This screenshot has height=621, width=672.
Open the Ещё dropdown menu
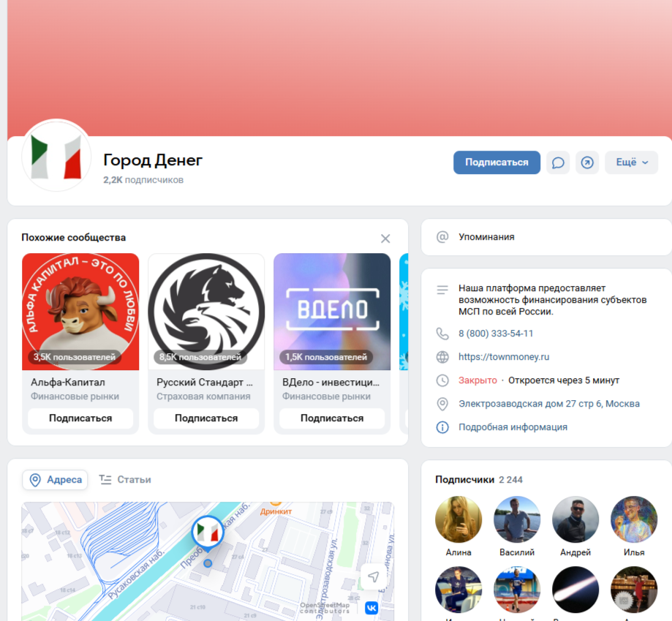pyautogui.click(x=631, y=162)
